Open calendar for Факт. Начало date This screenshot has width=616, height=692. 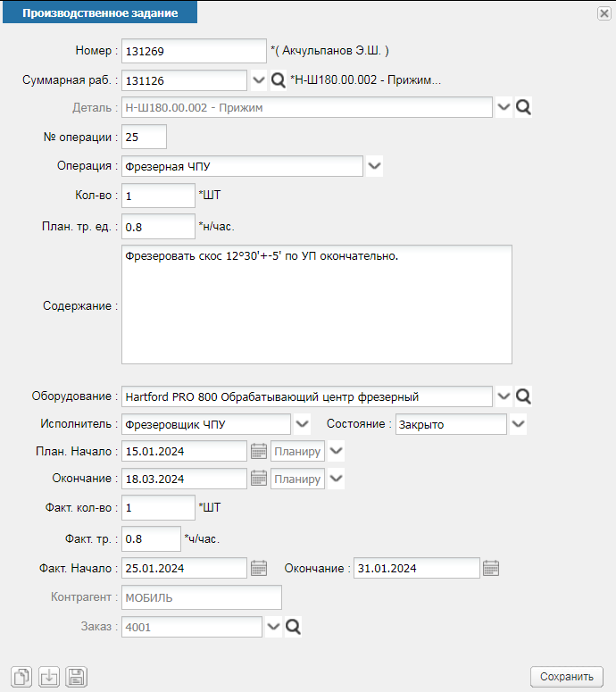click(x=259, y=568)
